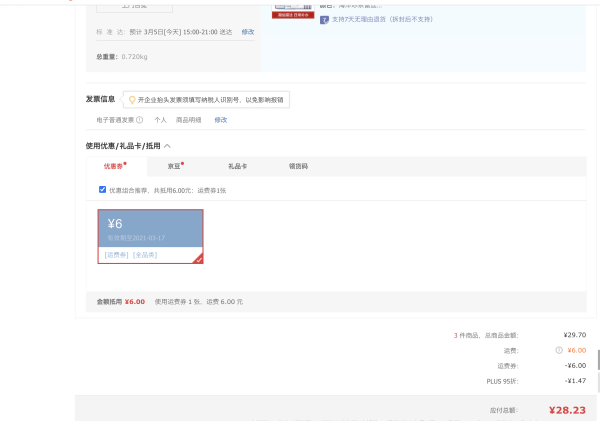Uncheck the 优惠组合推荐 checkbox
600x421 pixels.
click(102, 189)
